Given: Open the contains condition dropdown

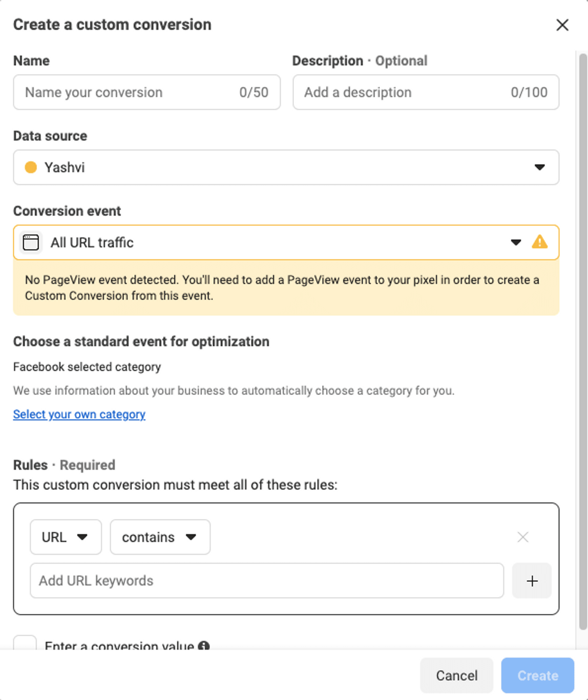Looking at the screenshot, I should click(160, 537).
